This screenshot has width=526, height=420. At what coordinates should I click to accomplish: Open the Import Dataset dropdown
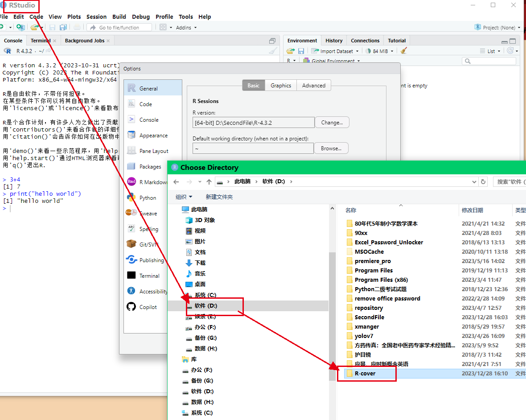tap(335, 51)
